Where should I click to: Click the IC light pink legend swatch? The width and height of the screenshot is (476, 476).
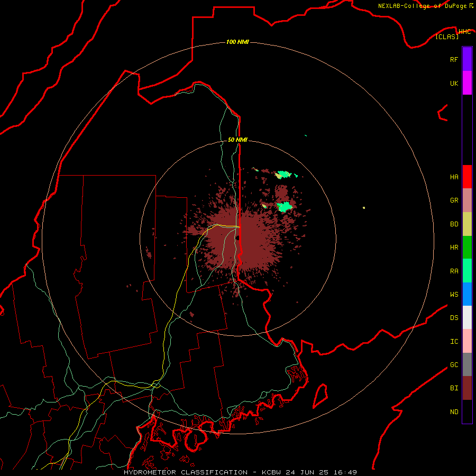(467, 341)
